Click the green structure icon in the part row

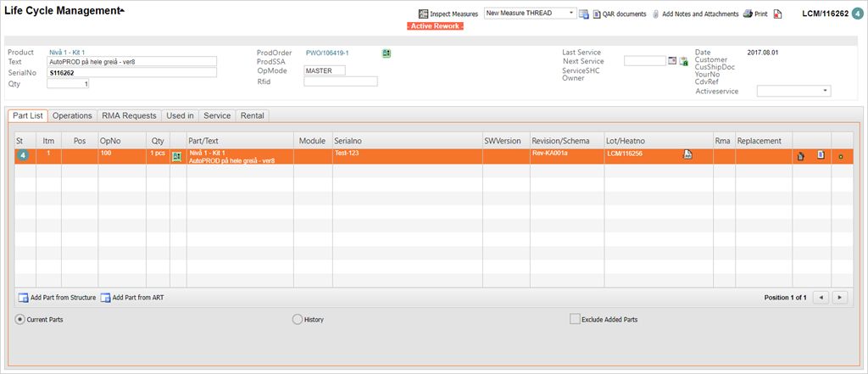pos(178,156)
